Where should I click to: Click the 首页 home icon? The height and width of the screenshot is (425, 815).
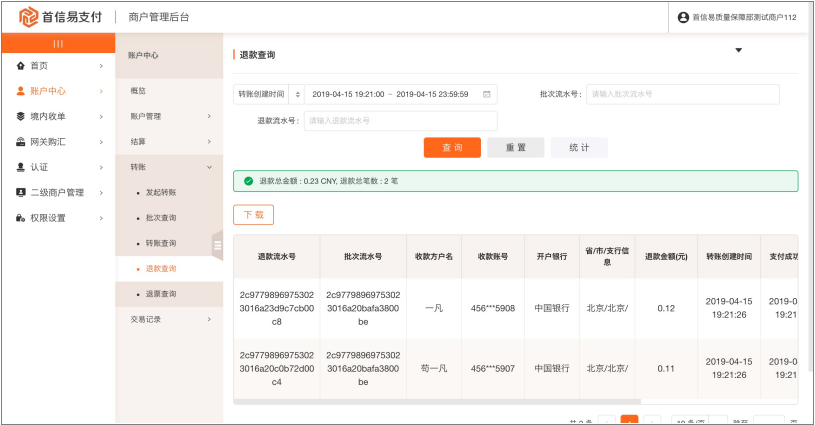[x=20, y=65]
